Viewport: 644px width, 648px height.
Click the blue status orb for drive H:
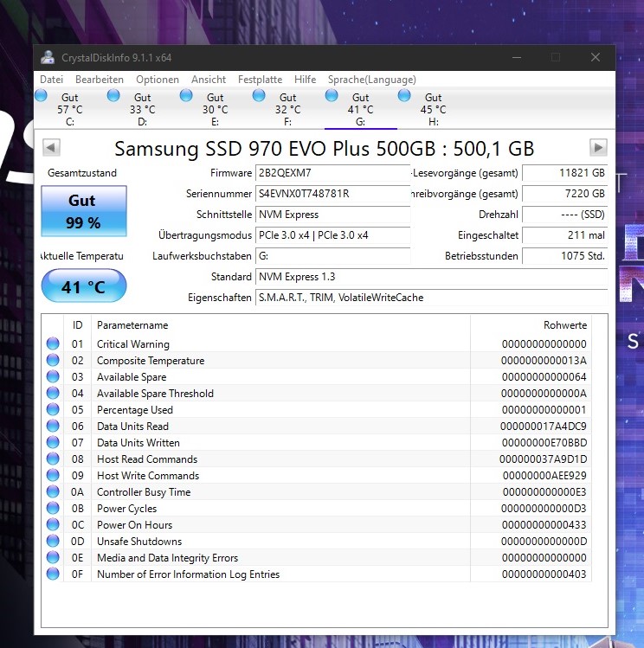click(404, 96)
